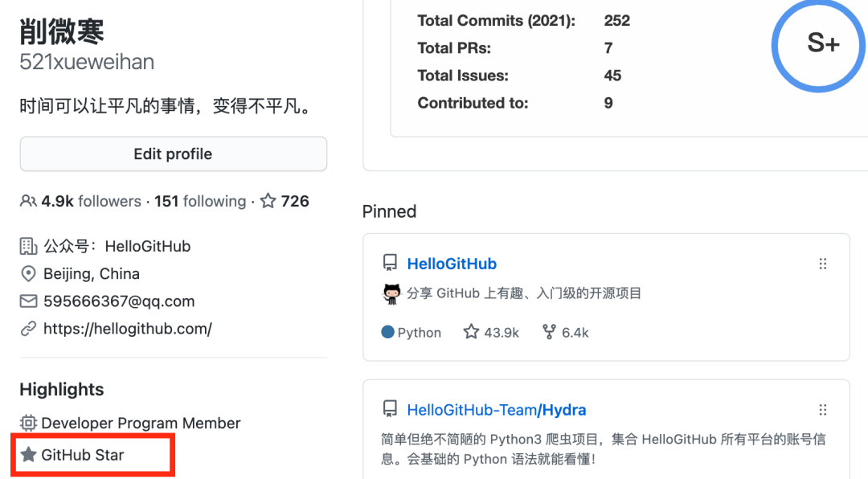Click the followers people icon
The image size is (868, 479).
28,201
